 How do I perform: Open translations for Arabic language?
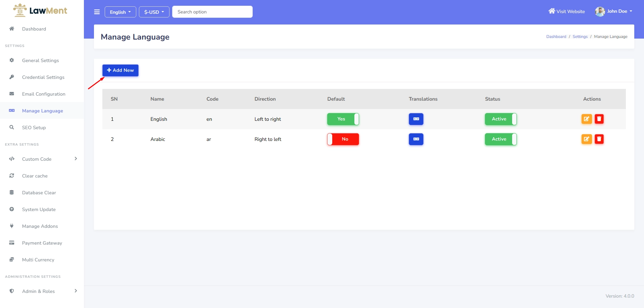tap(416, 139)
